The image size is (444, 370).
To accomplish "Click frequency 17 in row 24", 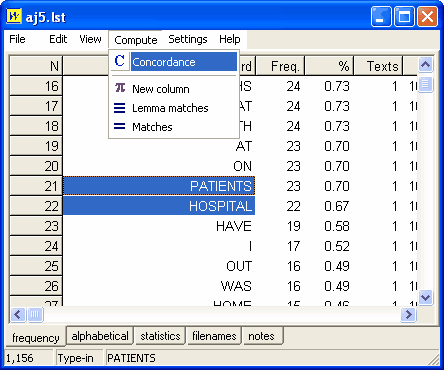I will point(293,246).
